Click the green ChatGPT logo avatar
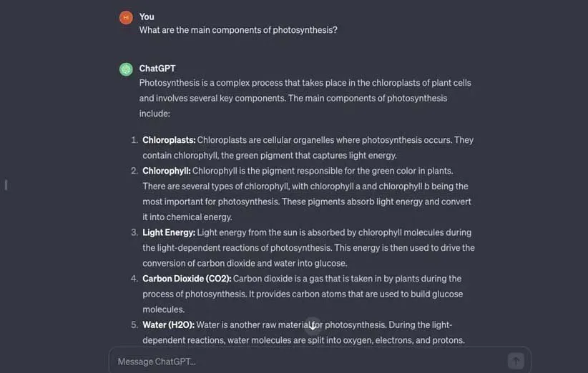Screen dimensions: 588x373 126,69
